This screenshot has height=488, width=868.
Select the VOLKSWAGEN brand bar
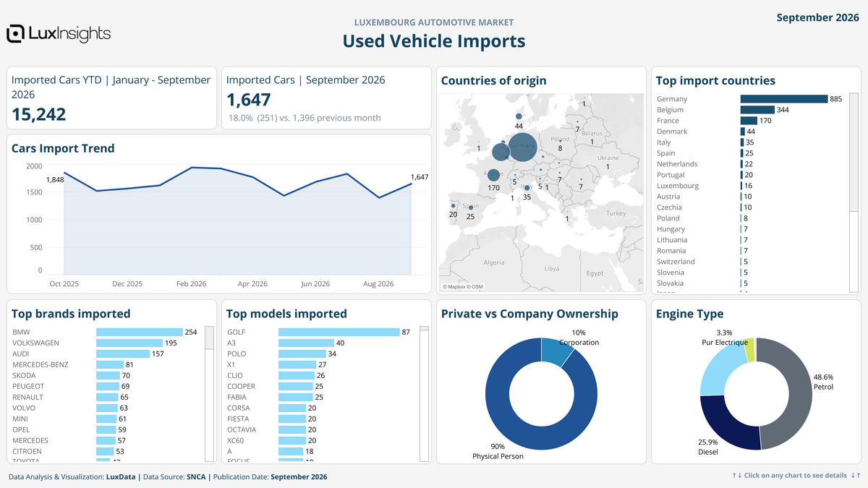(x=129, y=343)
